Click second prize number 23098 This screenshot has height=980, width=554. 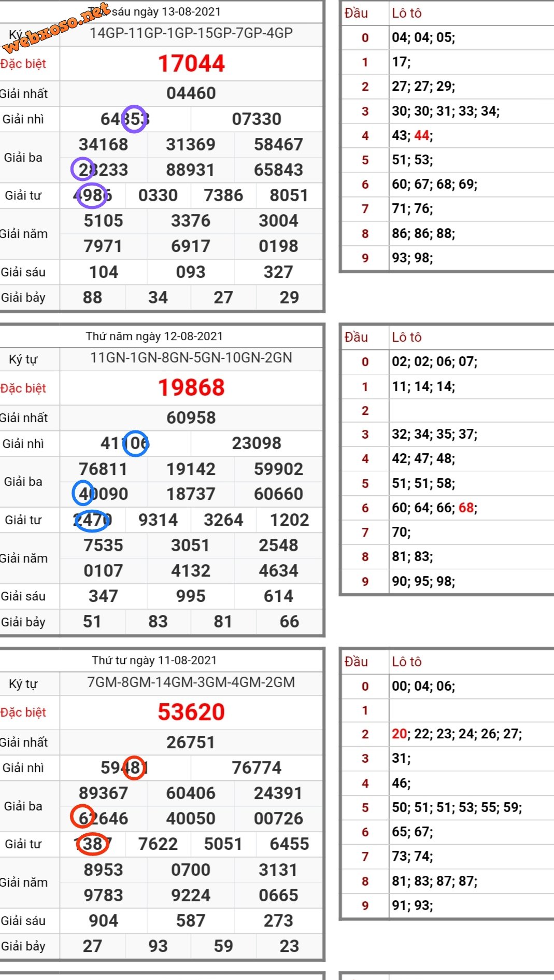tap(257, 443)
